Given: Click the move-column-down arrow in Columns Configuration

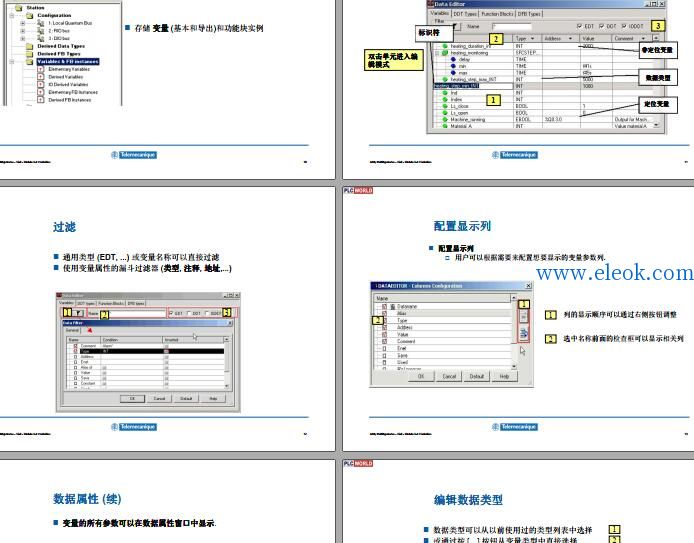Looking at the screenshot, I should point(524,333).
